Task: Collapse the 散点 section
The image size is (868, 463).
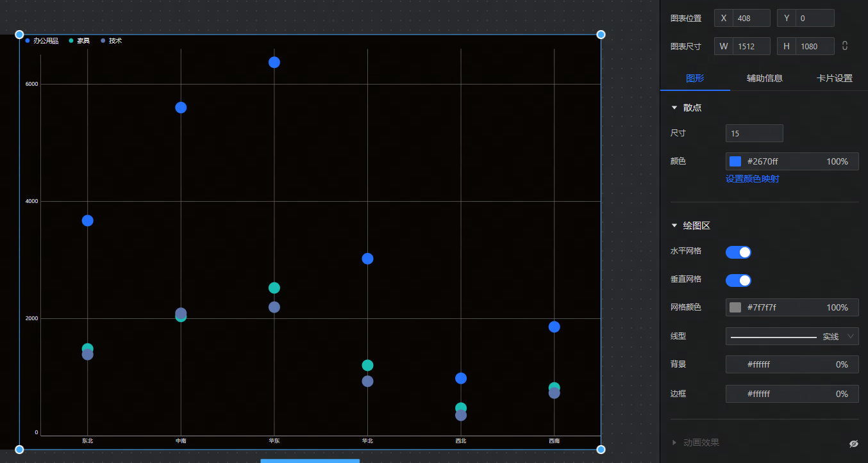Action: (x=674, y=108)
